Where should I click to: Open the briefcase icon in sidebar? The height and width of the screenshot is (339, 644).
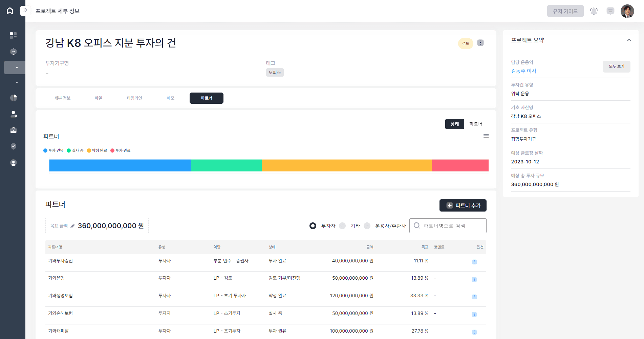point(14,130)
